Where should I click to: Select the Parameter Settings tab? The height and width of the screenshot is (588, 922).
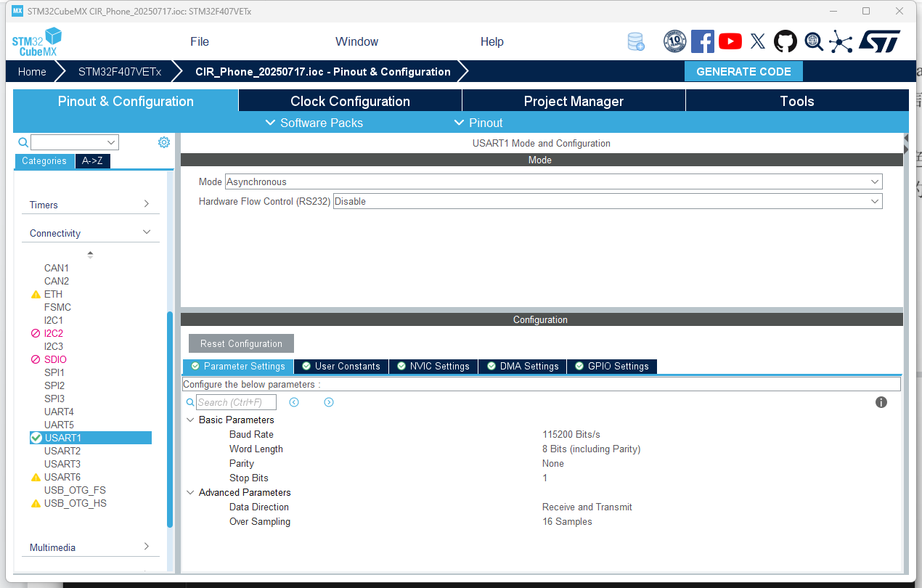[x=238, y=367]
